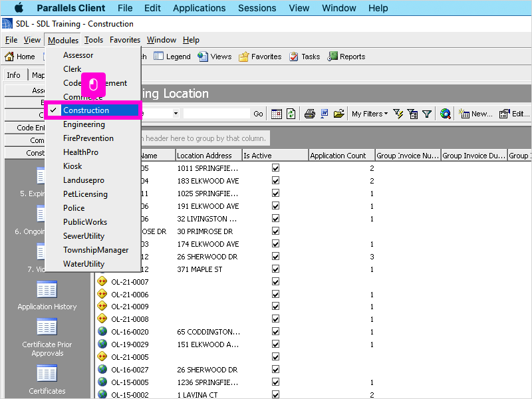
Task: Click the plain funnel filter icon
Action: 427,114
